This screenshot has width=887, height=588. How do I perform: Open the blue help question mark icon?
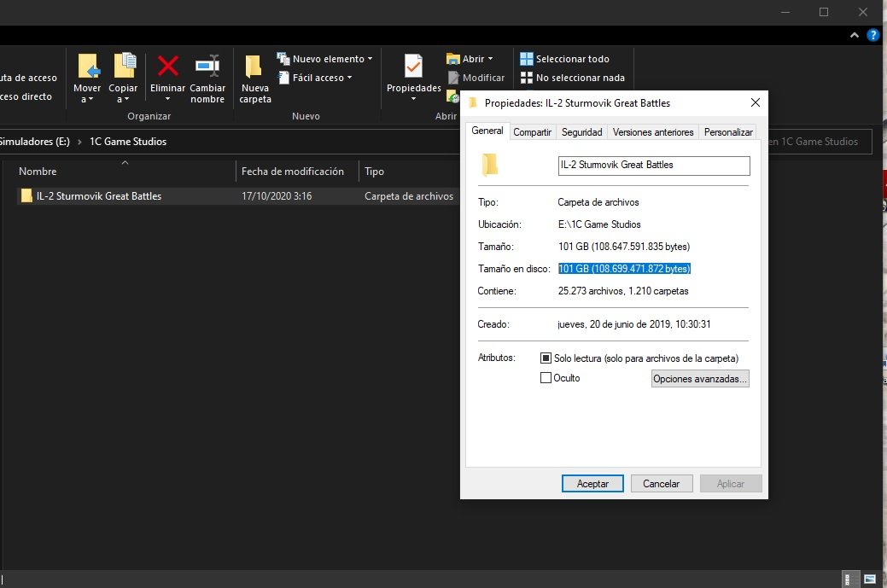point(872,35)
